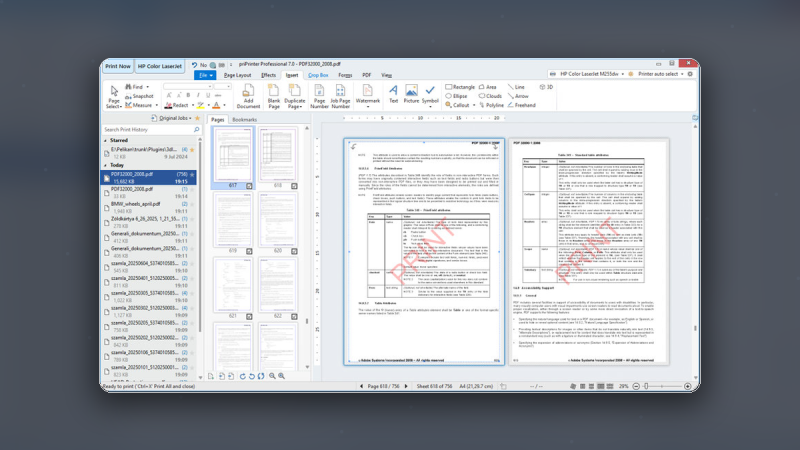
Task: Select the Text insert tool
Action: tap(393, 94)
